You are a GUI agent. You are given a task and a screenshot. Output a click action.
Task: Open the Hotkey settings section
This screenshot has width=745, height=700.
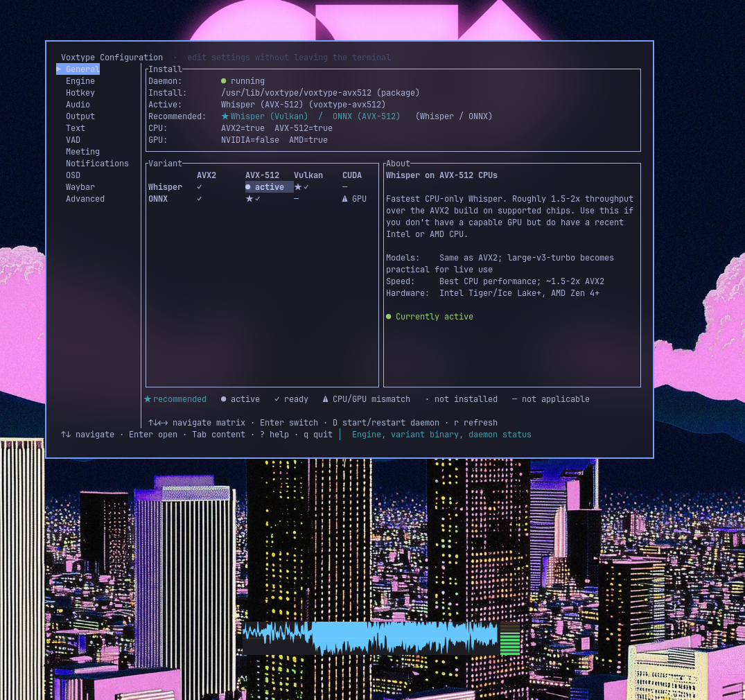click(x=80, y=93)
